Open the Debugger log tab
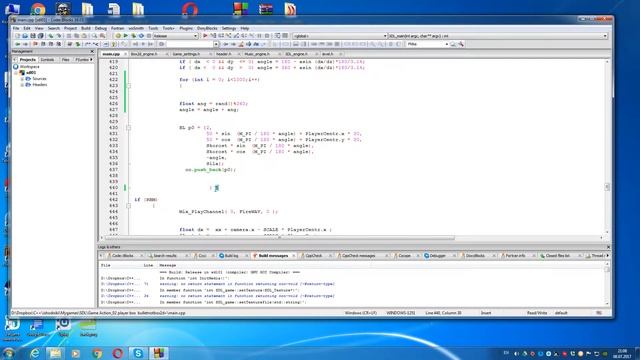640x360 pixels. (437, 256)
